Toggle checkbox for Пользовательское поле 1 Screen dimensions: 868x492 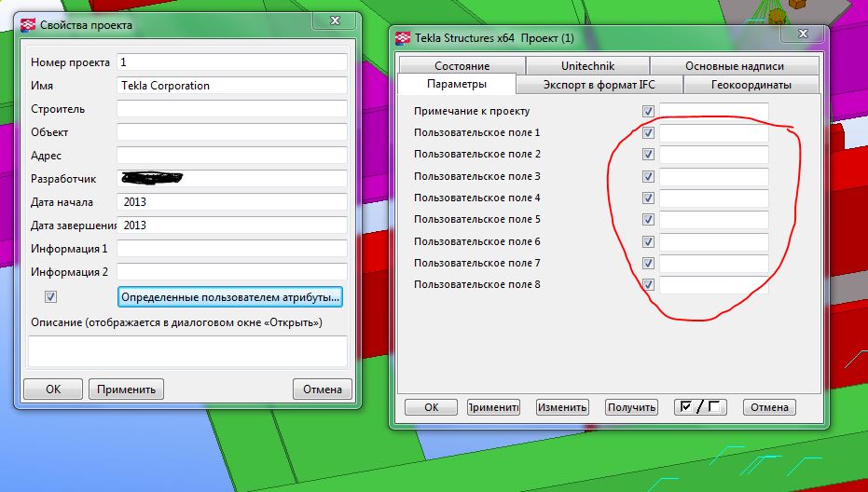click(x=648, y=133)
